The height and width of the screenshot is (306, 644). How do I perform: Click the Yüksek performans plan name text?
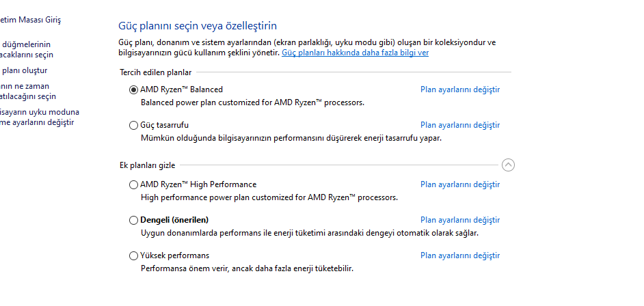coord(174,255)
